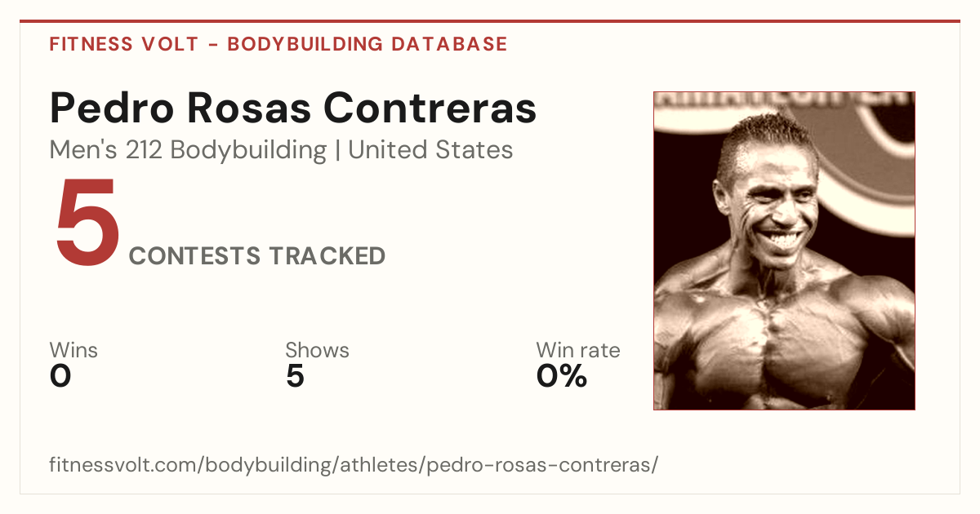Screen dimensions: 980x514
Task: Click the athlete photo thumbnail
Action: (784, 250)
